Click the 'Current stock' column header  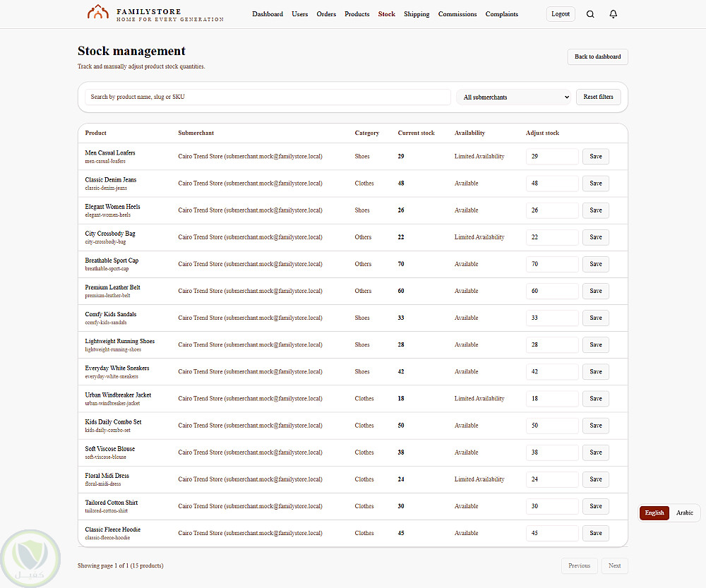click(x=416, y=133)
